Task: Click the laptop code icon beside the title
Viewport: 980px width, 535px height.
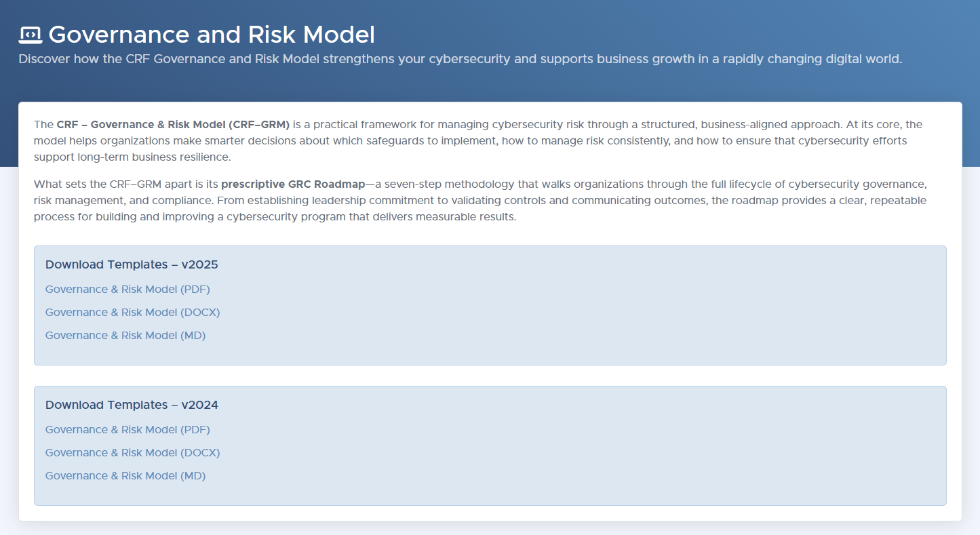Action: [31, 34]
